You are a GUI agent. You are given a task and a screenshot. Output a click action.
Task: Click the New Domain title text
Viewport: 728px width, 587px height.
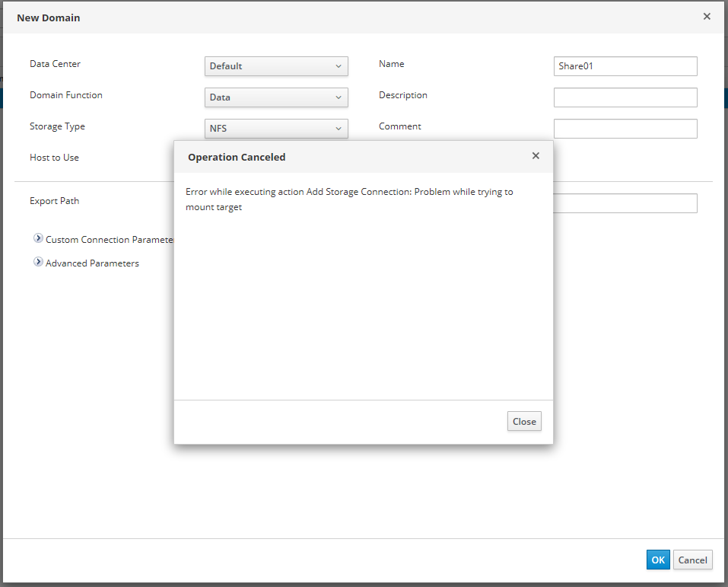[x=48, y=18]
